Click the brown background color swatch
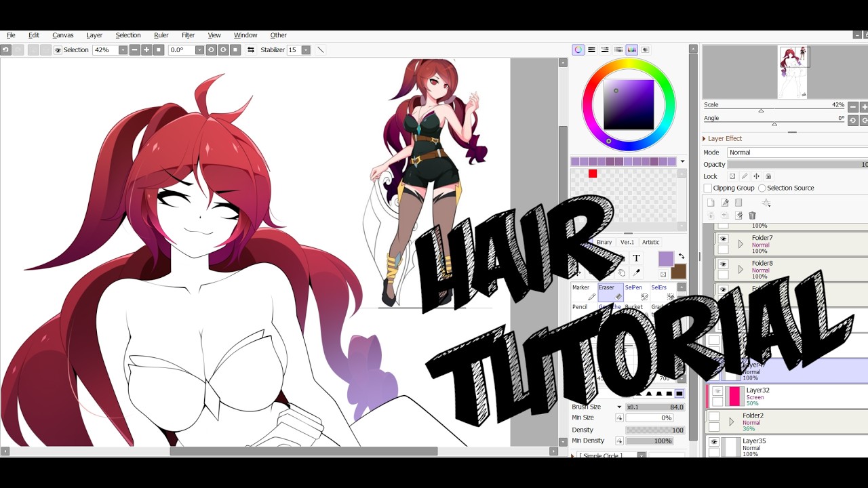 point(679,272)
